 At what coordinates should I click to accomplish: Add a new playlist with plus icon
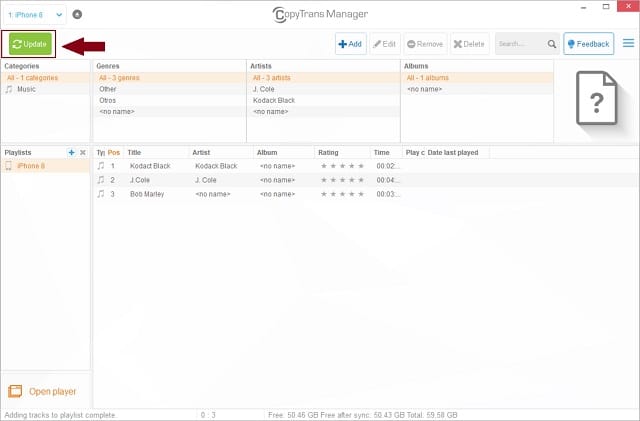pyautogui.click(x=71, y=152)
